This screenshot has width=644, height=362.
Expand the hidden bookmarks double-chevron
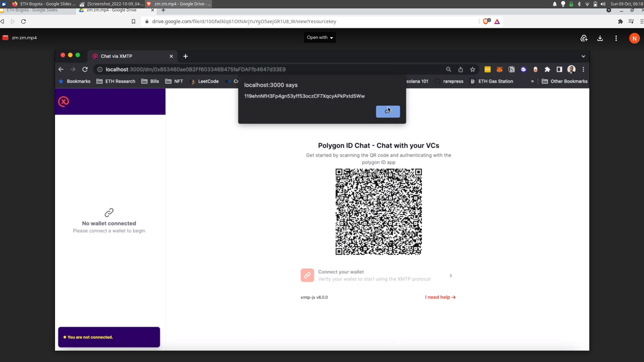tap(532, 81)
